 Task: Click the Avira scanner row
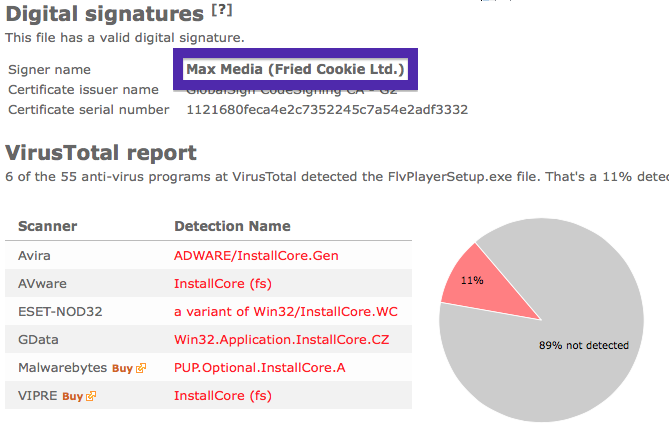click(208, 256)
